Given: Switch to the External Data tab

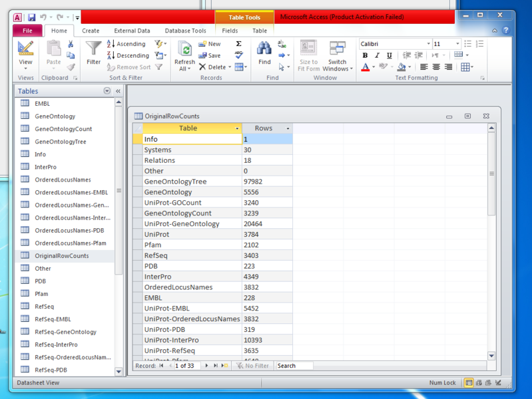Looking at the screenshot, I should point(132,31).
